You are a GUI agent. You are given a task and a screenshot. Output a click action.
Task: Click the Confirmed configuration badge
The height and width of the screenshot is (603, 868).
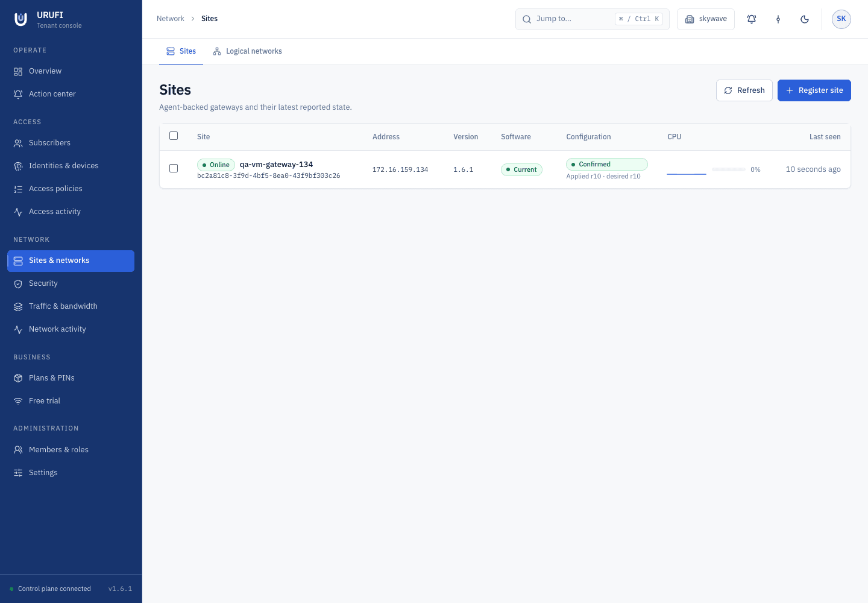pos(606,164)
